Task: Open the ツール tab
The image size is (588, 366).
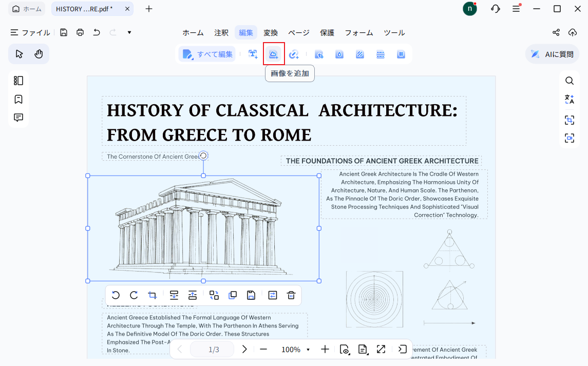Action: click(394, 33)
